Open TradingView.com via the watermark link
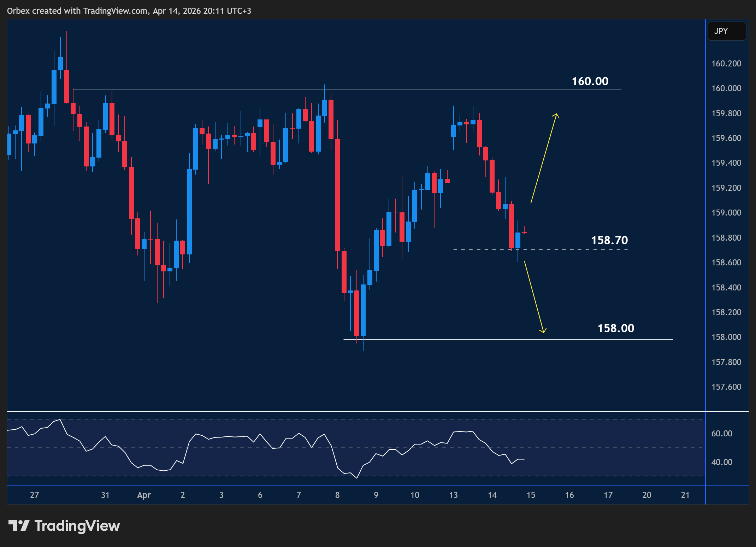This screenshot has width=756, height=547. (76, 526)
